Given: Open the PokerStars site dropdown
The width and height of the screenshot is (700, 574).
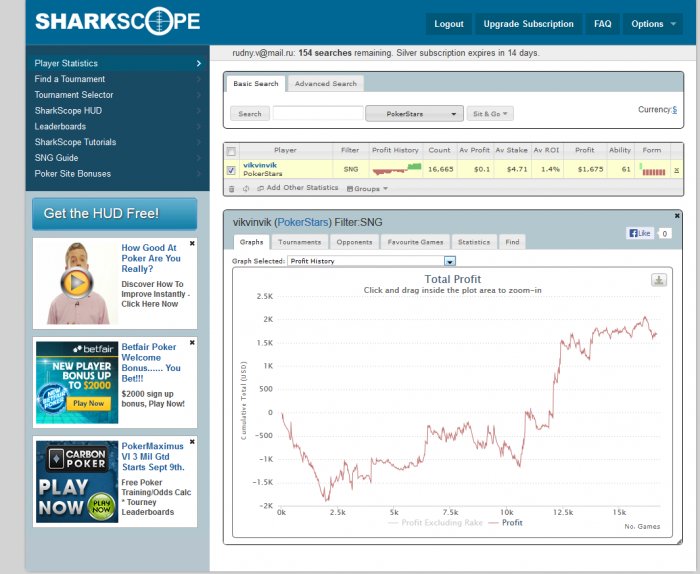Looking at the screenshot, I should tap(414, 114).
